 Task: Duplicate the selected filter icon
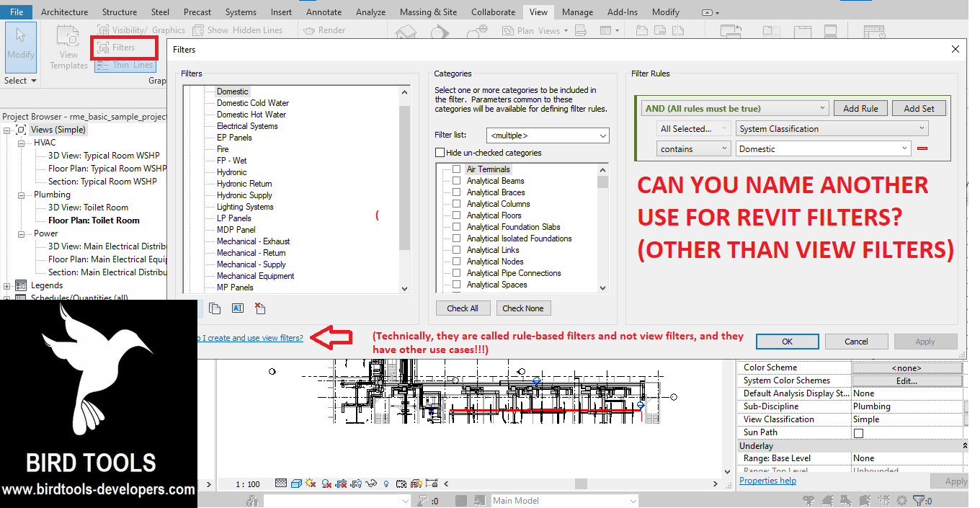pyautogui.click(x=215, y=308)
